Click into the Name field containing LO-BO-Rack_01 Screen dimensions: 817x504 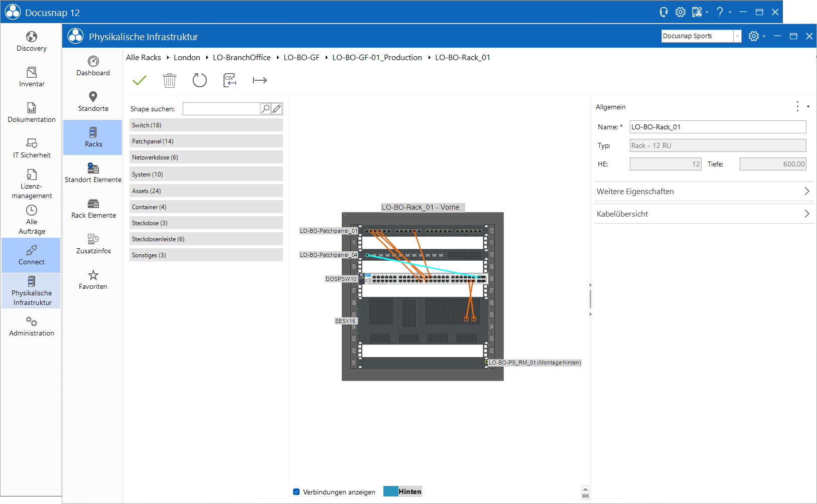pyautogui.click(x=718, y=127)
